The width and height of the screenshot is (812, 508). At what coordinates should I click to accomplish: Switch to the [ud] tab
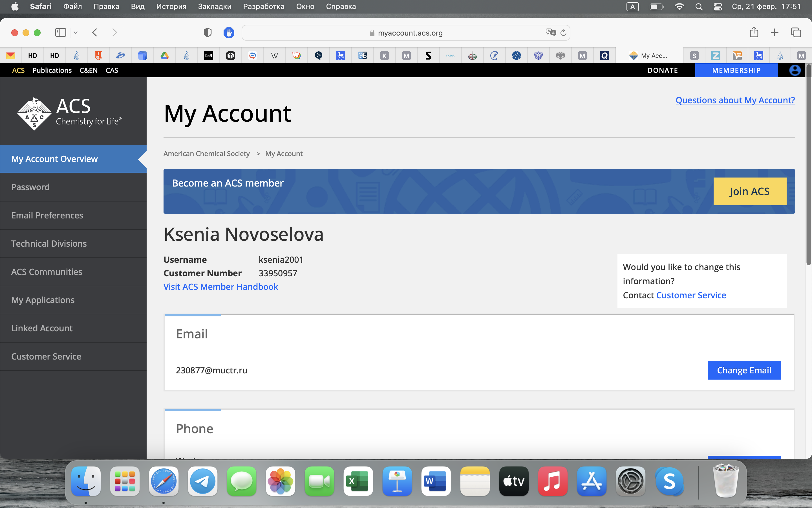click(208, 55)
